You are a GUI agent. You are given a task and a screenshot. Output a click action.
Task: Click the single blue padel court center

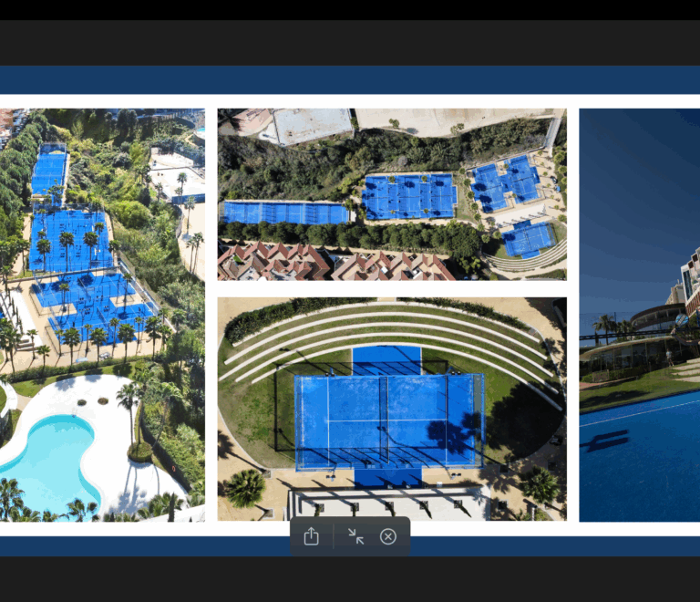(389, 421)
